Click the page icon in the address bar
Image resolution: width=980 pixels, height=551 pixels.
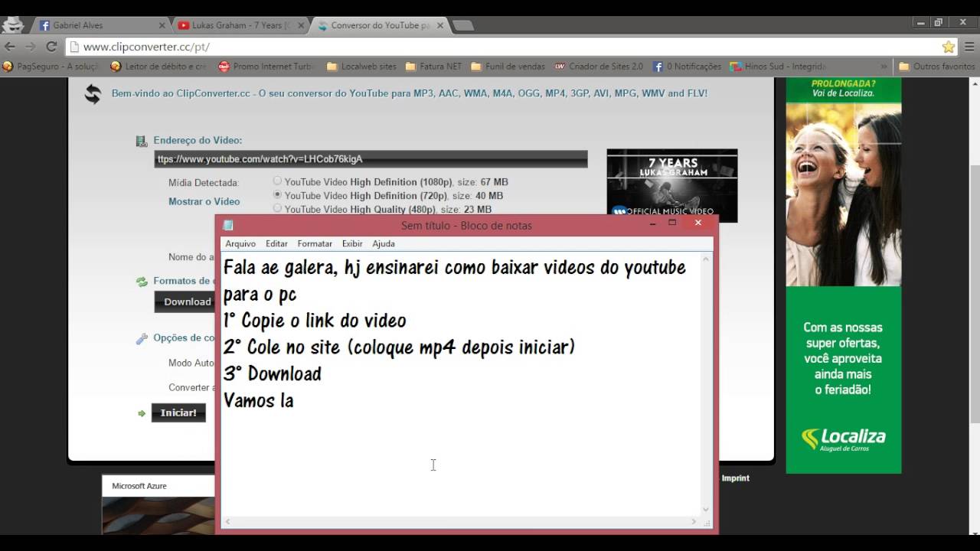point(74,47)
